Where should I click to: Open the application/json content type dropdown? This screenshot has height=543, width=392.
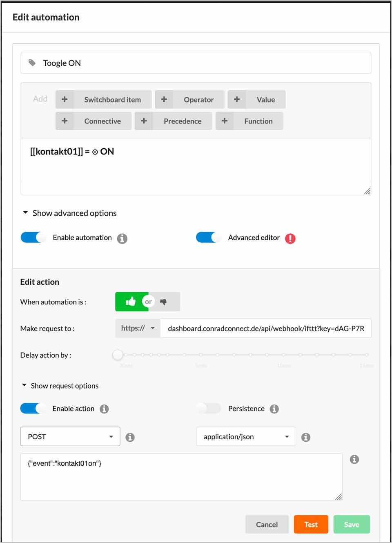point(246,436)
